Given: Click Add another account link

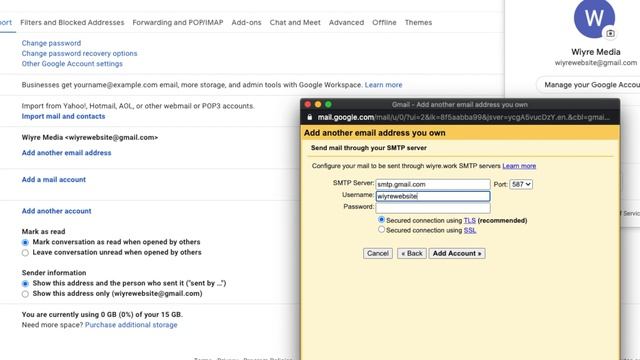Looking at the screenshot, I should tap(57, 211).
